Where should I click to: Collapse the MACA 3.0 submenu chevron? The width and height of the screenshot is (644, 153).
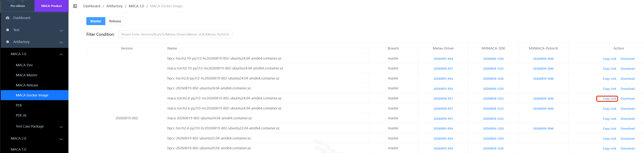click(x=61, y=54)
